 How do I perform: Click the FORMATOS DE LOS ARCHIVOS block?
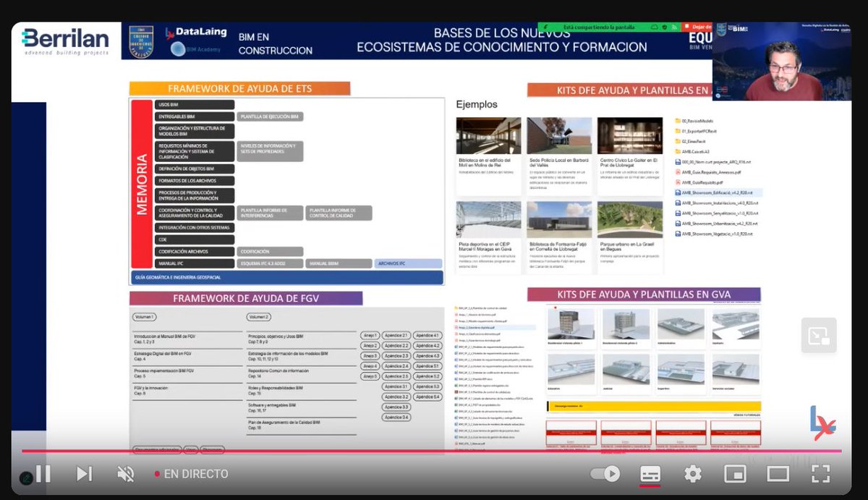point(195,180)
